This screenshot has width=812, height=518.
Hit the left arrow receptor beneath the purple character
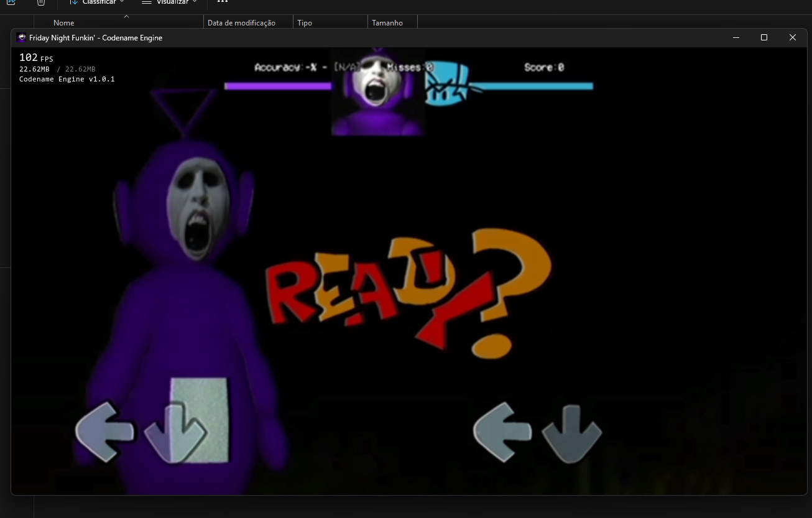pyautogui.click(x=104, y=432)
